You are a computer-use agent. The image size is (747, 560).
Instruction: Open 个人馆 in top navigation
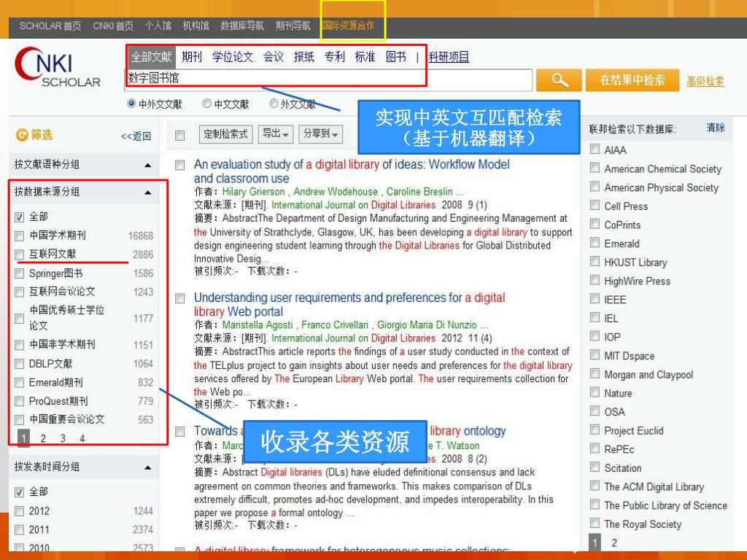[158, 26]
